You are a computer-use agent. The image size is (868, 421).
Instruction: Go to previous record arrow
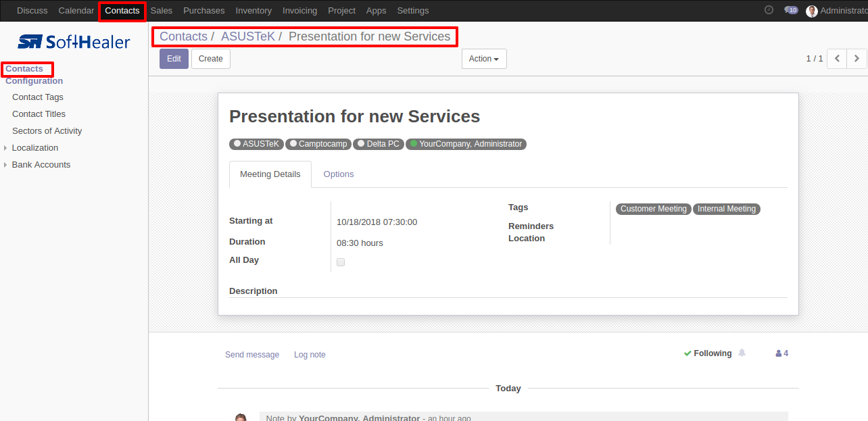[x=837, y=59]
